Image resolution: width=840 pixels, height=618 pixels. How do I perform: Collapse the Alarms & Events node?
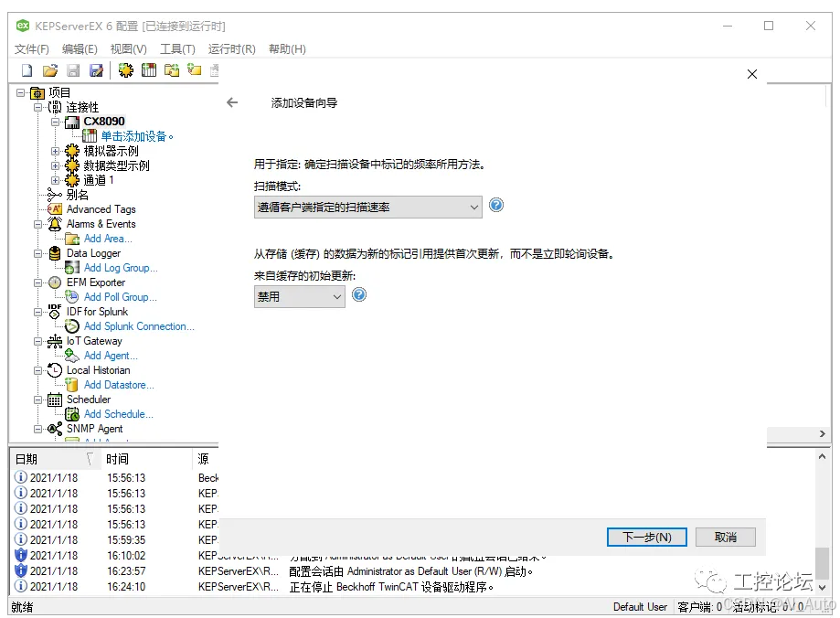coord(38,224)
